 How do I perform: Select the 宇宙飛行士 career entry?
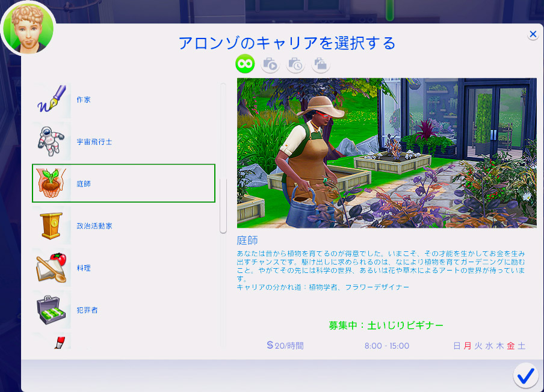(94, 142)
